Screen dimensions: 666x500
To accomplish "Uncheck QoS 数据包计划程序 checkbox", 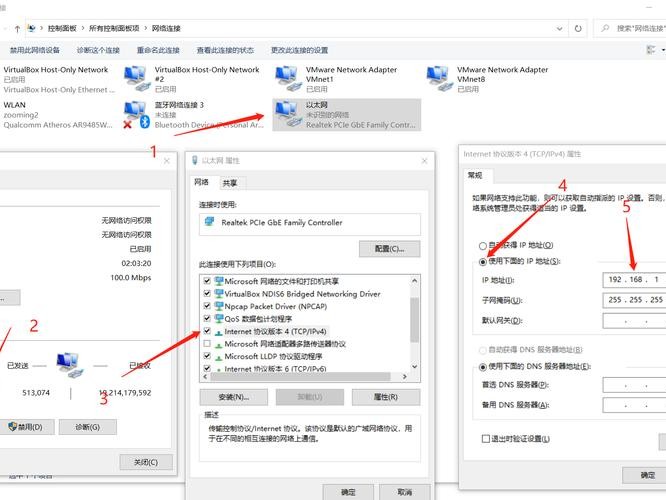I will pyautogui.click(x=207, y=318).
